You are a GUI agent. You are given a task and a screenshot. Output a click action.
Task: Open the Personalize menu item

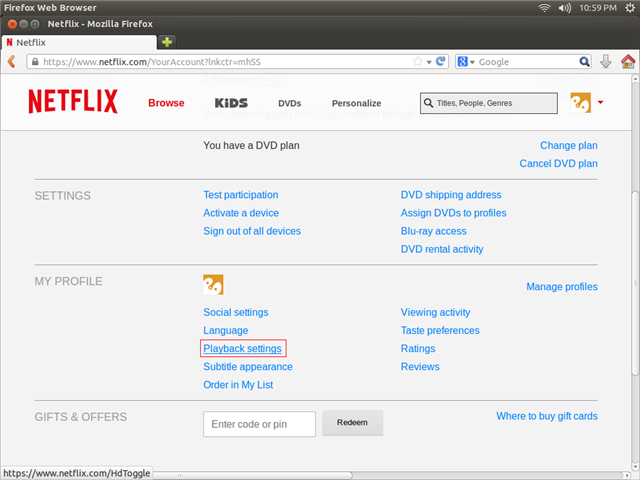356,103
